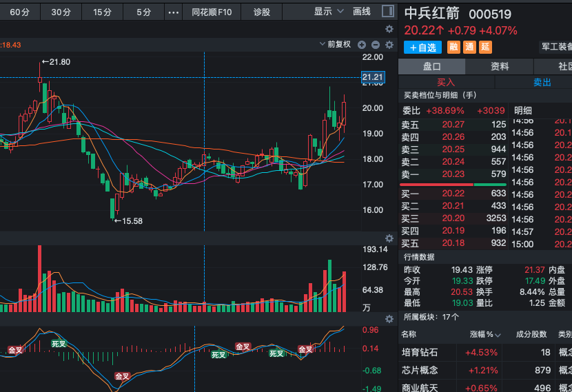This screenshot has height=392, width=572.
Task: Open more periods via the ellipsis button
Action: click(x=173, y=12)
